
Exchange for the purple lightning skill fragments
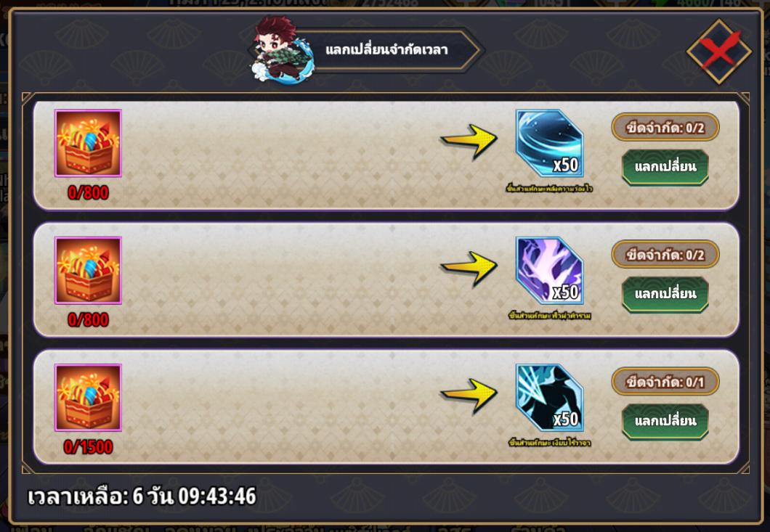point(665,294)
